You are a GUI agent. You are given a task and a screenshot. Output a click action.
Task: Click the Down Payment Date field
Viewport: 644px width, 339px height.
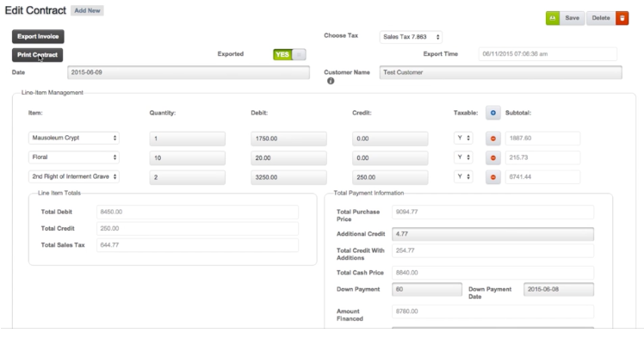pos(559,289)
